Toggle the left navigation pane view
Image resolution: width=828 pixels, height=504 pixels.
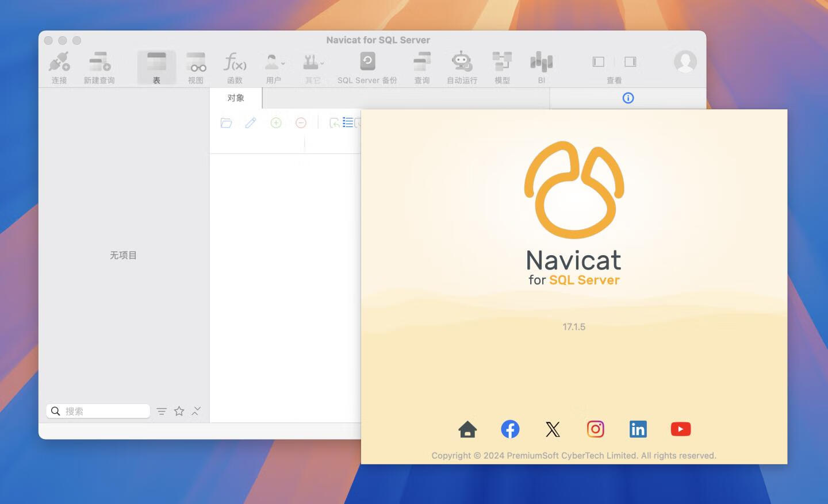coord(599,61)
